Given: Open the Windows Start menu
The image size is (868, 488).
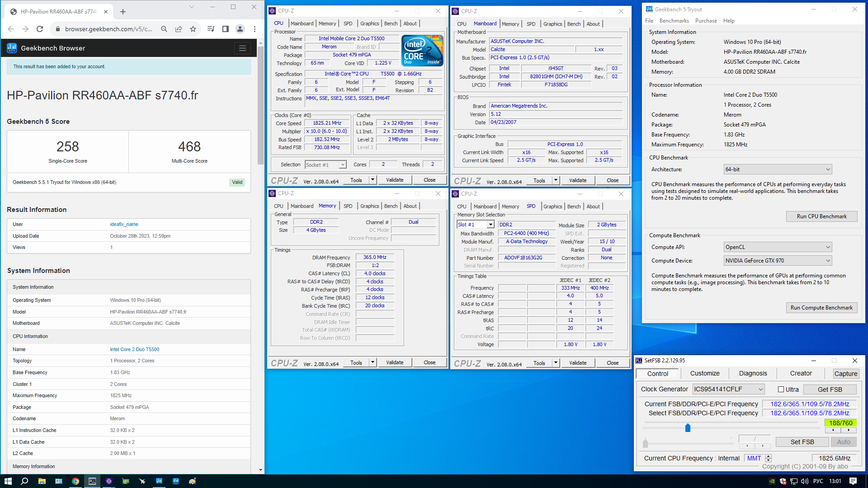Looking at the screenshot, I should (x=8, y=481).
